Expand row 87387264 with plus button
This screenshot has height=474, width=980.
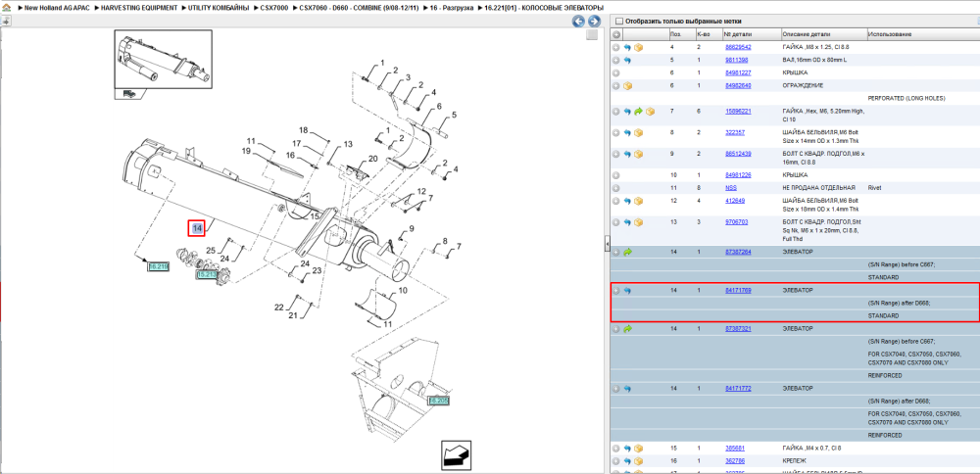[616, 252]
